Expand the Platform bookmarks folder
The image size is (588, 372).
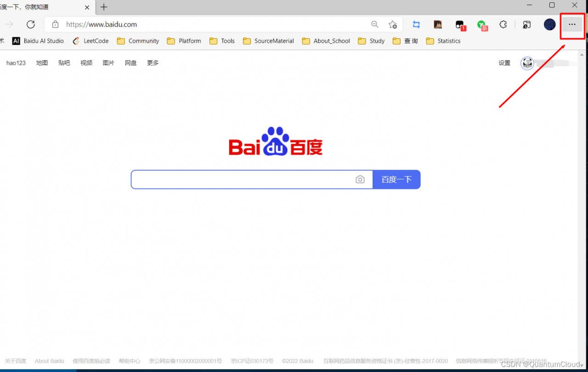[x=184, y=41]
